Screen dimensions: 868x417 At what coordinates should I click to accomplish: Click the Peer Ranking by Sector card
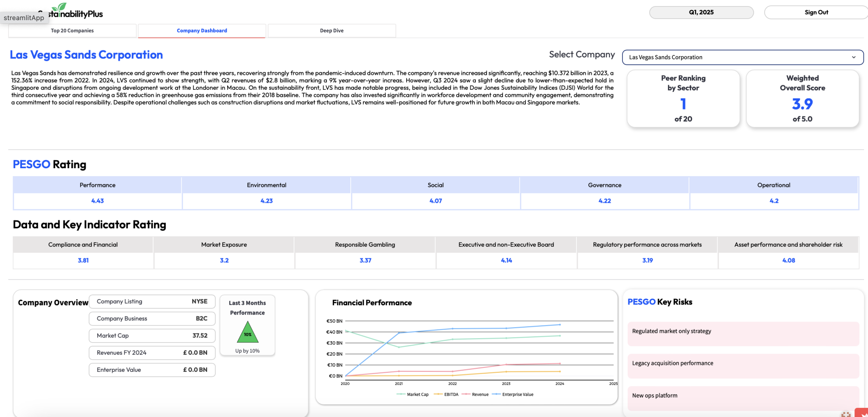point(683,99)
